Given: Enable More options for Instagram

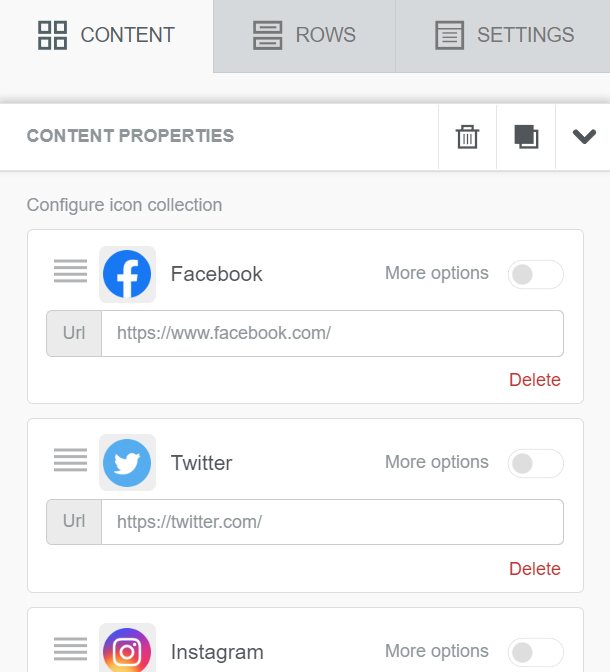Looking at the screenshot, I should pos(535,652).
